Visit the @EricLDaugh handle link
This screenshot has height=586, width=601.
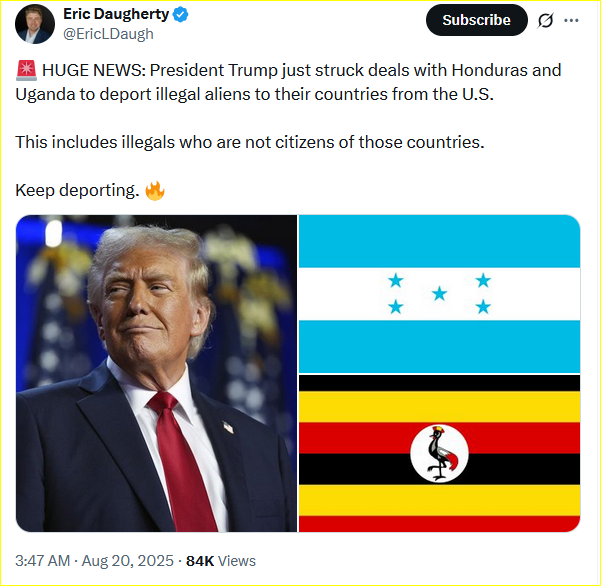pyautogui.click(x=108, y=34)
